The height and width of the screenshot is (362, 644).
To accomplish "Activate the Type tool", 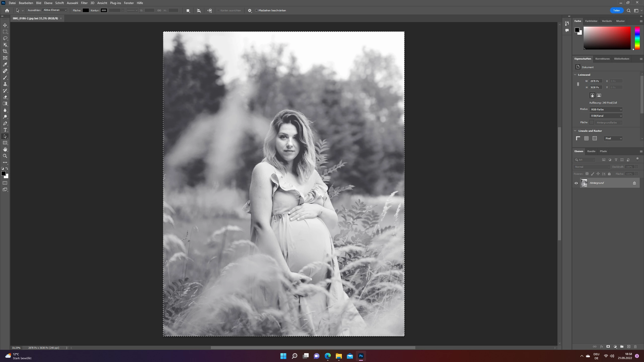I will pyautogui.click(x=5, y=130).
